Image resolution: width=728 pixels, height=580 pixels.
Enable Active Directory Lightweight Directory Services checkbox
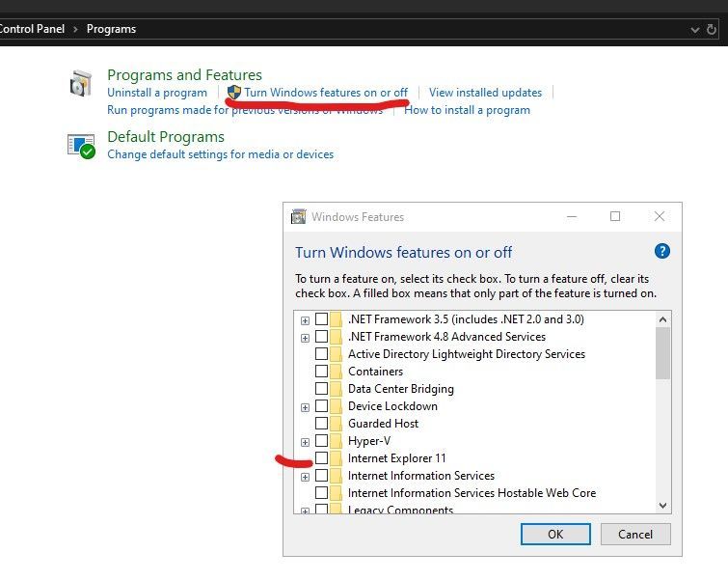coord(321,353)
